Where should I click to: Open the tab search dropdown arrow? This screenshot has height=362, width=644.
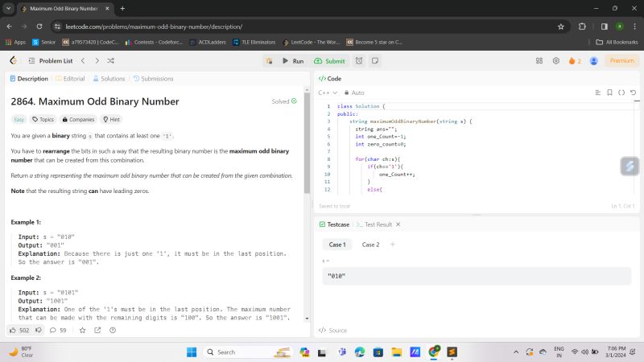pos(8,8)
